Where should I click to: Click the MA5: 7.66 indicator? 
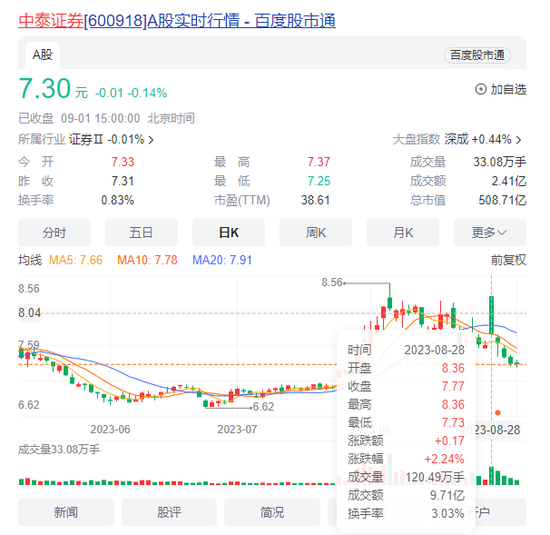(x=76, y=260)
